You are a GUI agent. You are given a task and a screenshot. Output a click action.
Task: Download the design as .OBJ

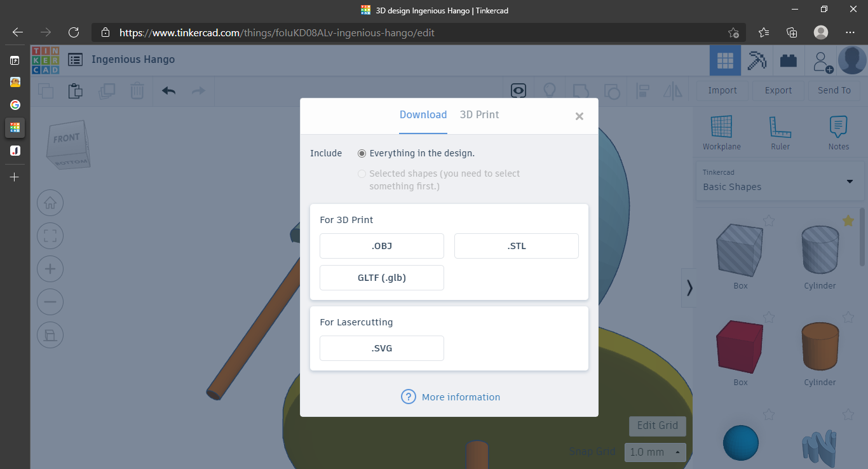[382, 246]
